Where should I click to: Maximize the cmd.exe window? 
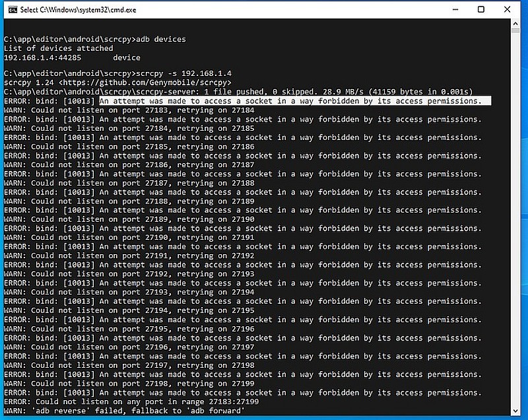(x=481, y=9)
